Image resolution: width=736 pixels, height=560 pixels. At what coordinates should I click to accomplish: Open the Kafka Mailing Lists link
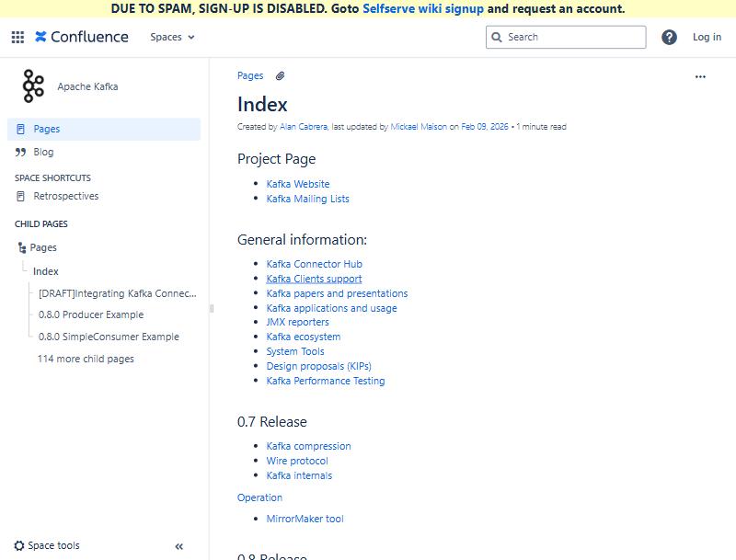(308, 199)
